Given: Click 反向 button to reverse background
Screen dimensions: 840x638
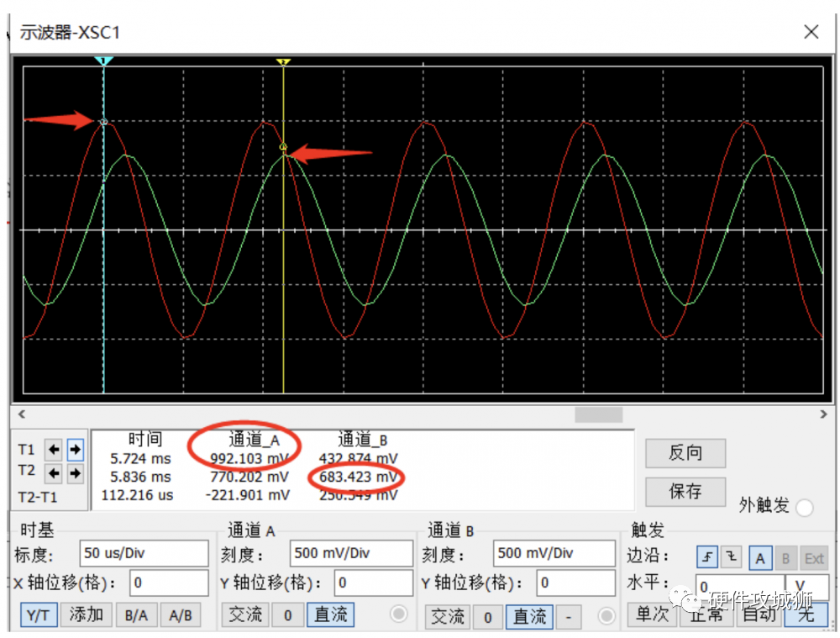Looking at the screenshot, I should point(685,454).
